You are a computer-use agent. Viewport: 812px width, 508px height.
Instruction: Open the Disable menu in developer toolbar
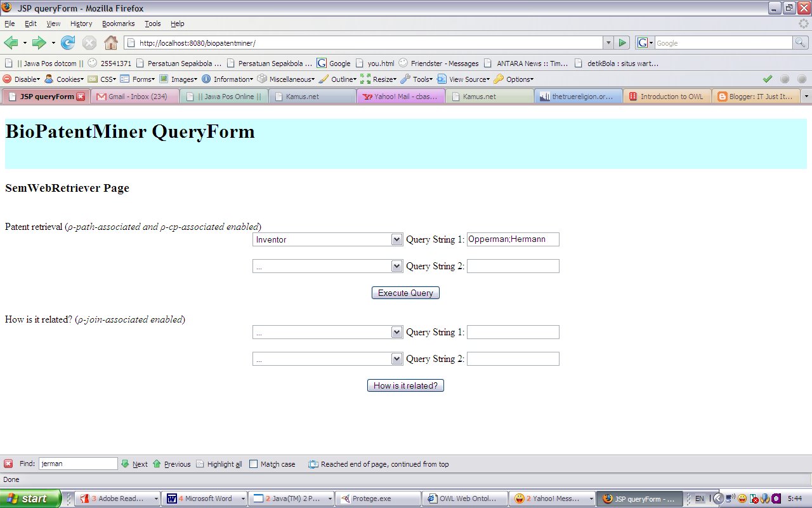coord(22,79)
